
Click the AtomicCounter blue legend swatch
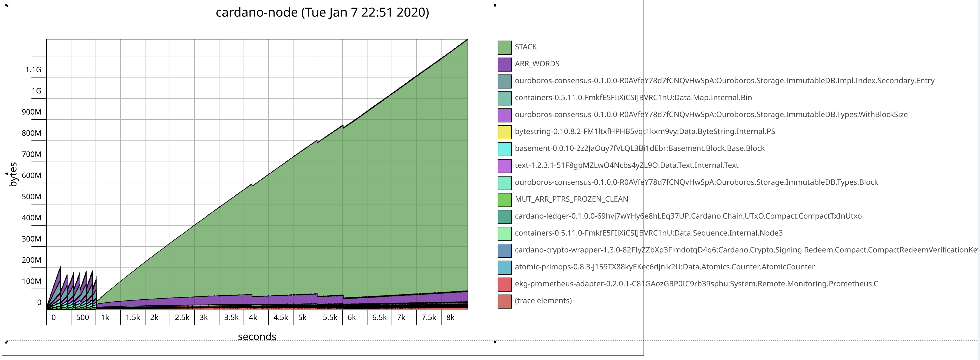(504, 267)
